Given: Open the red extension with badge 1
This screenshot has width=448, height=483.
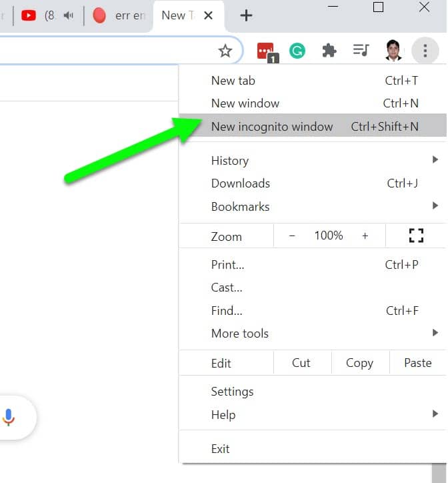Looking at the screenshot, I should click(267, 52).
